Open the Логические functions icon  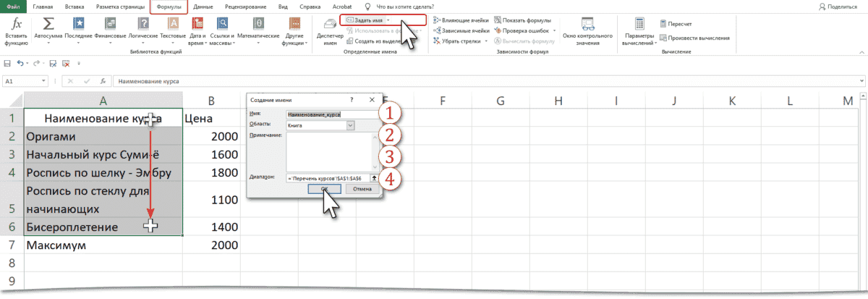point(142,25)
